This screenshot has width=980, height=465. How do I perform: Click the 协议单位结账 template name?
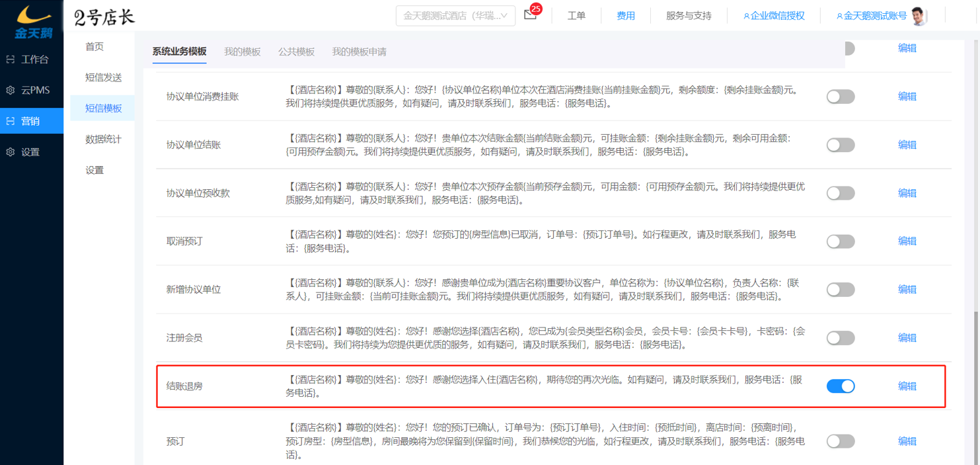pyautogui.click(x=194, y=145)
